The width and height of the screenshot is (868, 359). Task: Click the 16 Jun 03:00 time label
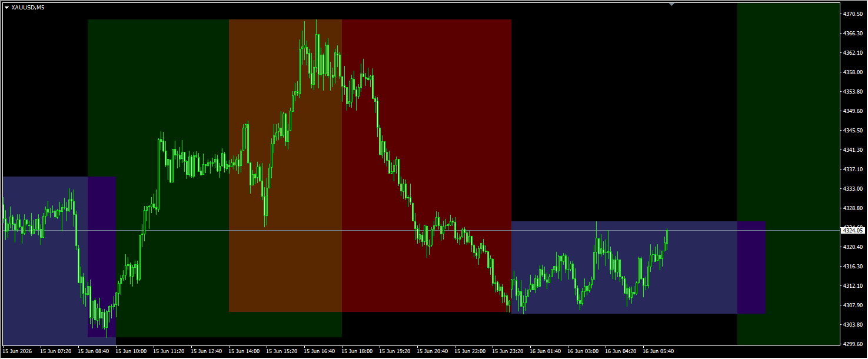[x=583, y=351]
